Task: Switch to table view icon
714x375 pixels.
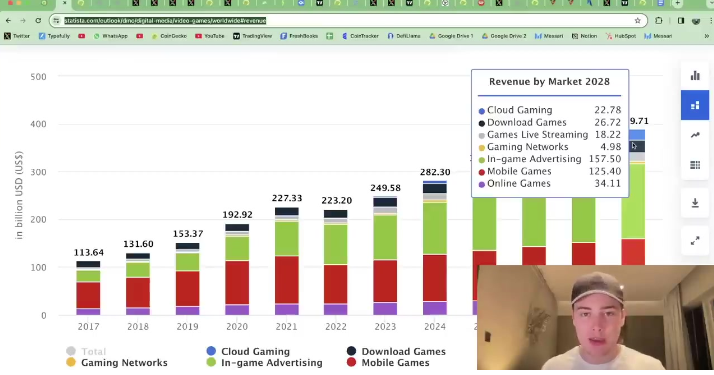Action: [695, 165]
